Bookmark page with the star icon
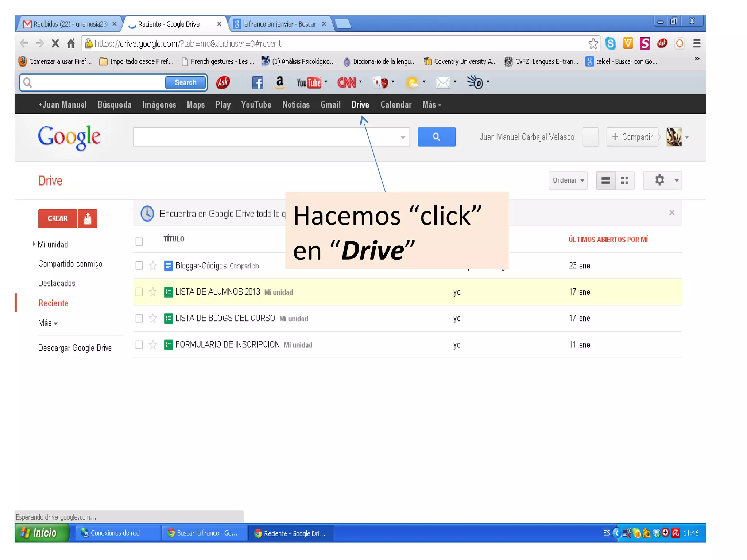The height and width of the screenshot is (560, 747). 593,44
